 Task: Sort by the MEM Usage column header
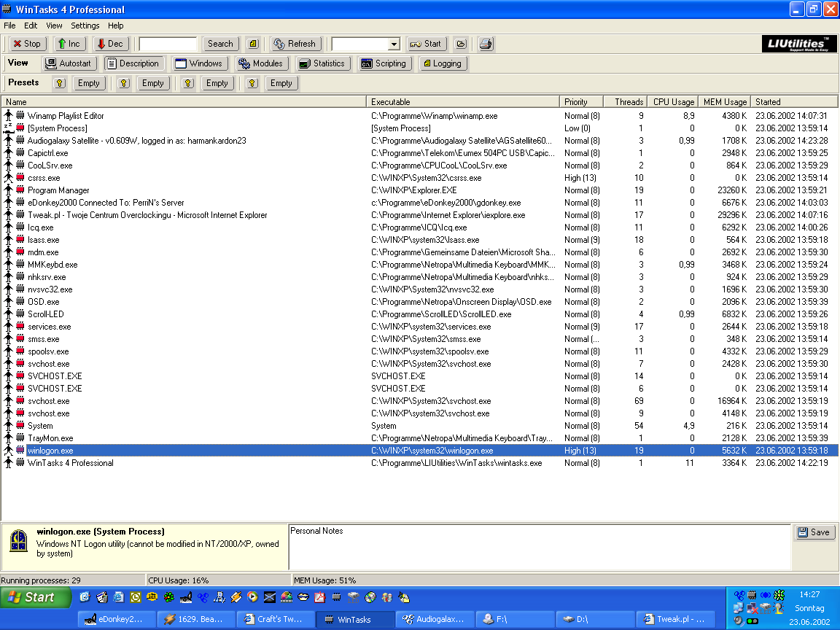[x=724, y=102]
